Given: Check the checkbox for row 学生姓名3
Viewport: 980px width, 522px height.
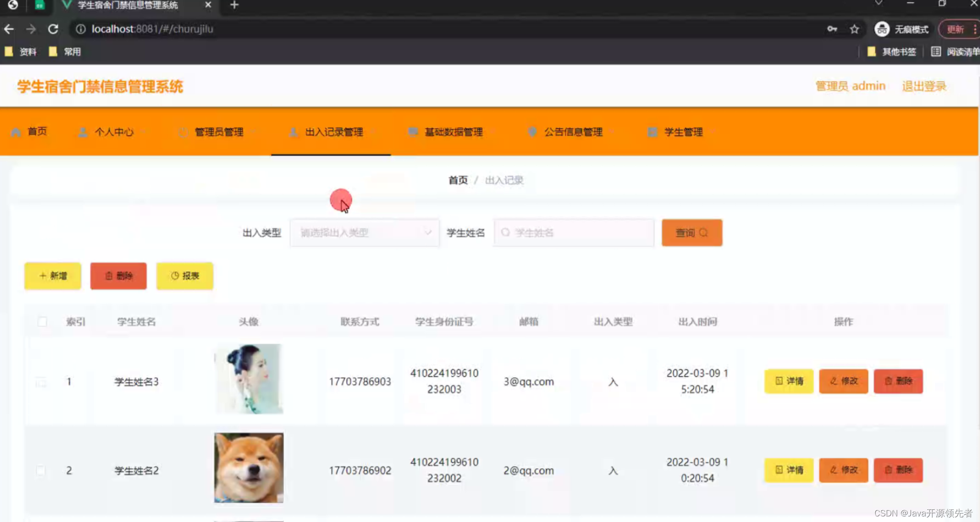Looking at the screenshot, I should coord(41,382).
